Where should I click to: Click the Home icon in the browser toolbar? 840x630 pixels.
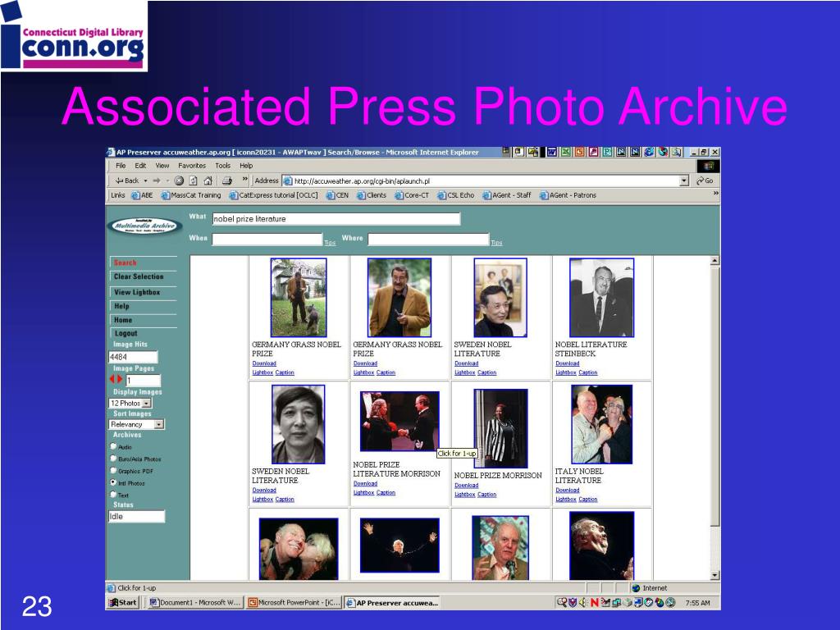[208, 180]
